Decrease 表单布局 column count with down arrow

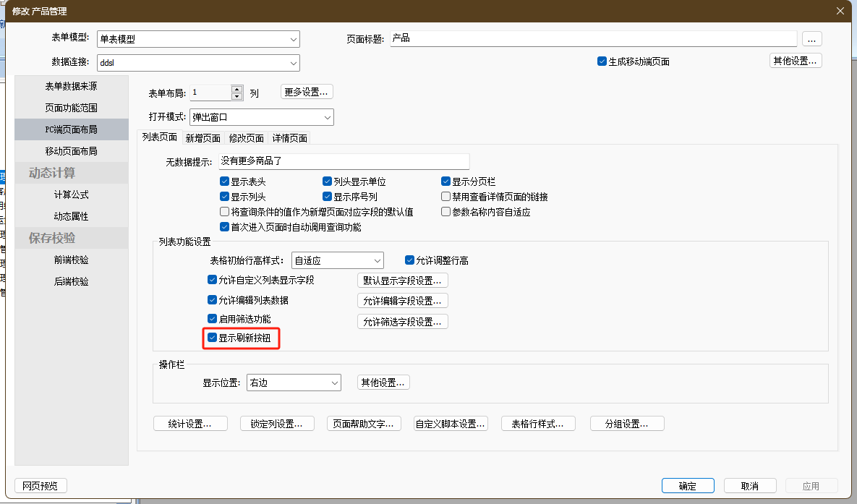pos(236,96)
